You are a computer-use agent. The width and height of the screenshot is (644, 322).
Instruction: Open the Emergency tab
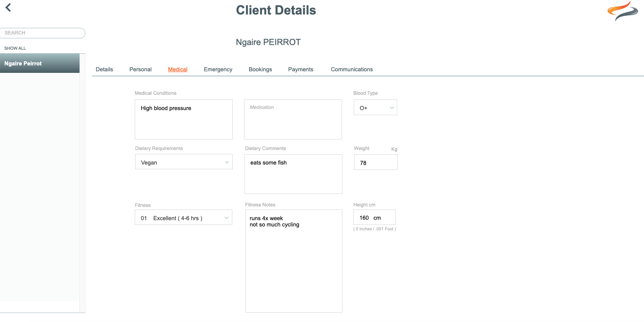coord(218,69)
